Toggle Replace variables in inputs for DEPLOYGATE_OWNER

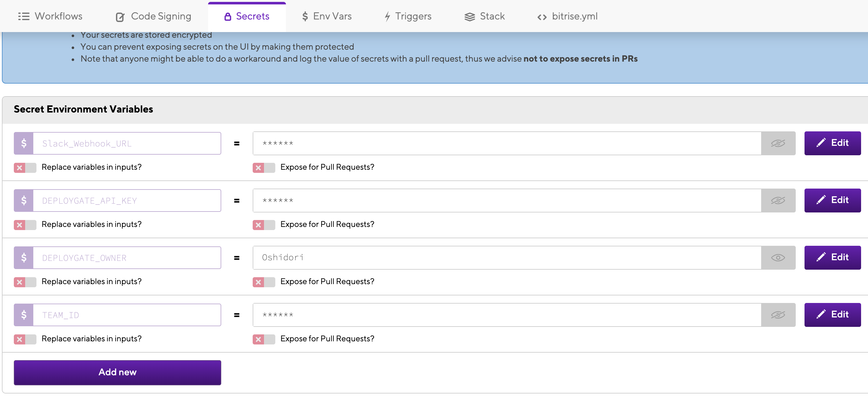pyautogui.click(x=25, y=282)
